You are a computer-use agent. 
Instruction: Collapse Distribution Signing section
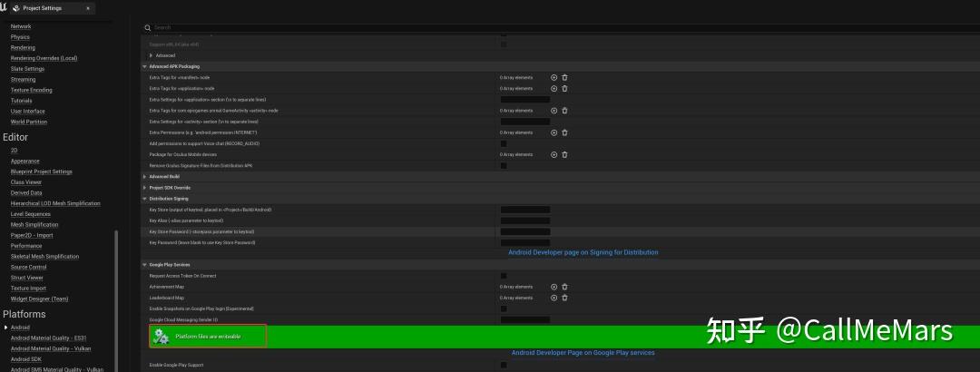[145, 199]
